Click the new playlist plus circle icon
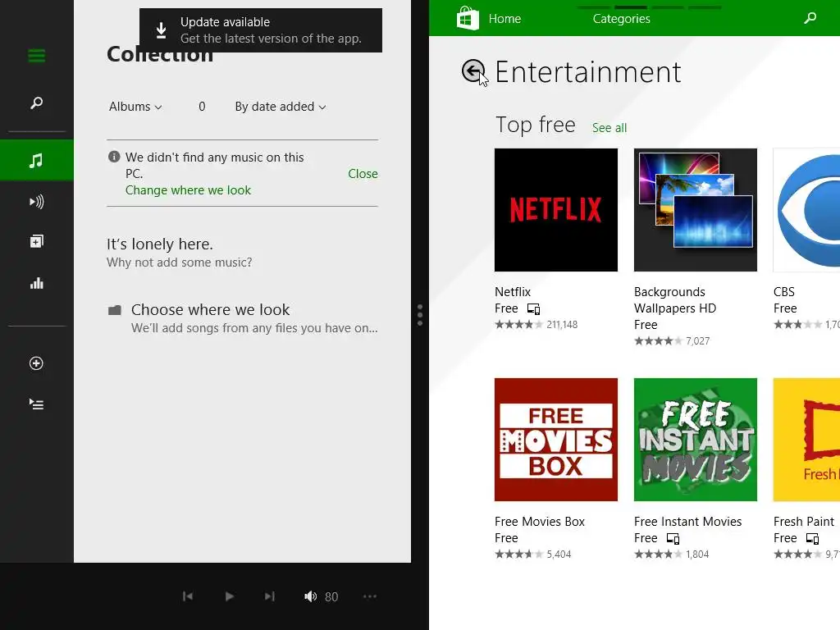The height and width of the screenshot is (630, 840). (36, 363)
